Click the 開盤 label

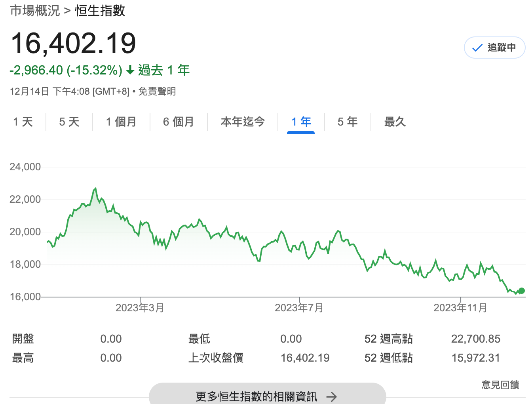pos(23,339)
